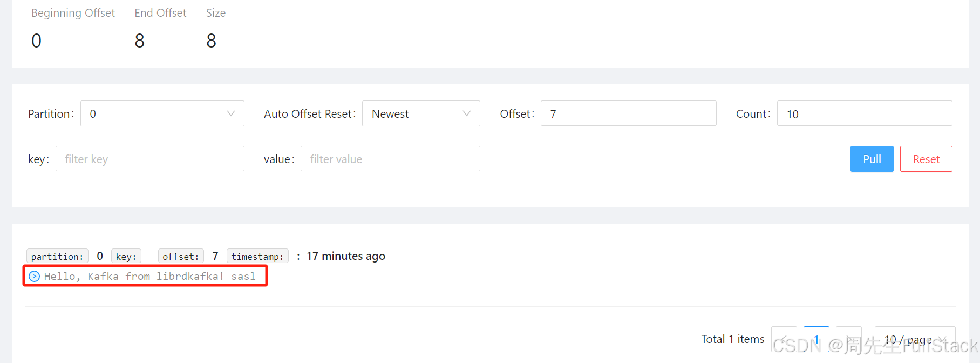Select page 1 in pagination
The image size is (980, 363).
click(816, 339)
